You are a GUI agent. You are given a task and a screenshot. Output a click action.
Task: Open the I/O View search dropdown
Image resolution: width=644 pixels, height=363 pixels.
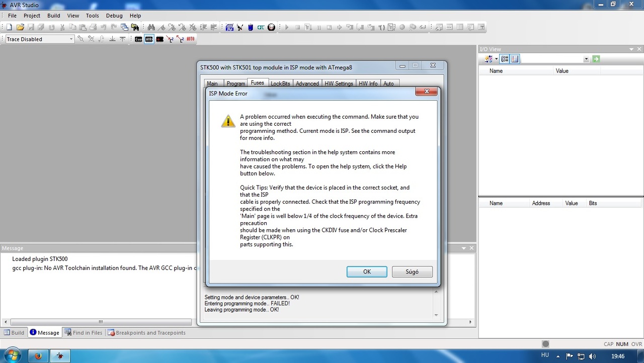586,59
